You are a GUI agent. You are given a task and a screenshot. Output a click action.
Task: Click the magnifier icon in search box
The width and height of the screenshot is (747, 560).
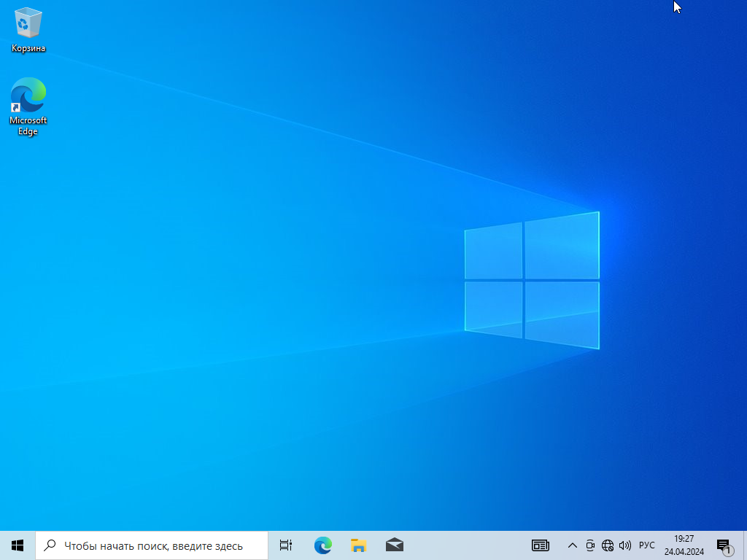[x=50, y=545]
